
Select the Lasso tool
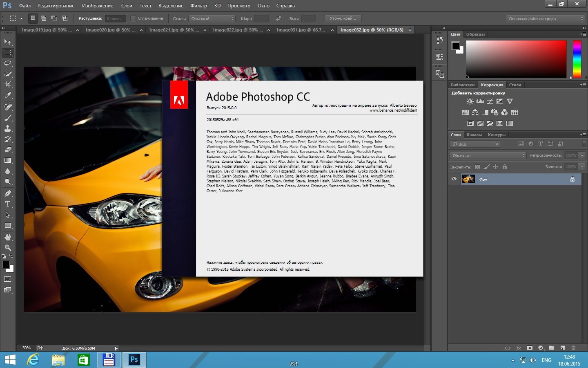point(8,63)
